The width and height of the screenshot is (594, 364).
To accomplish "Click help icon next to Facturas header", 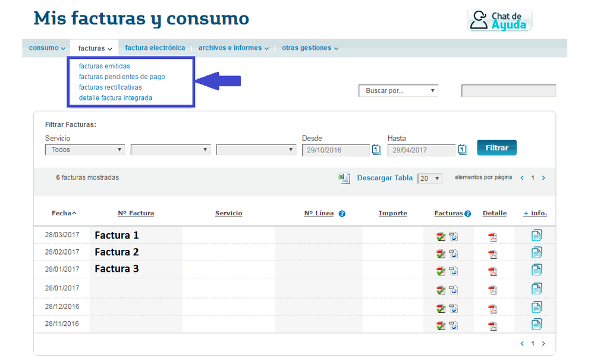I will tap(468, 214).
